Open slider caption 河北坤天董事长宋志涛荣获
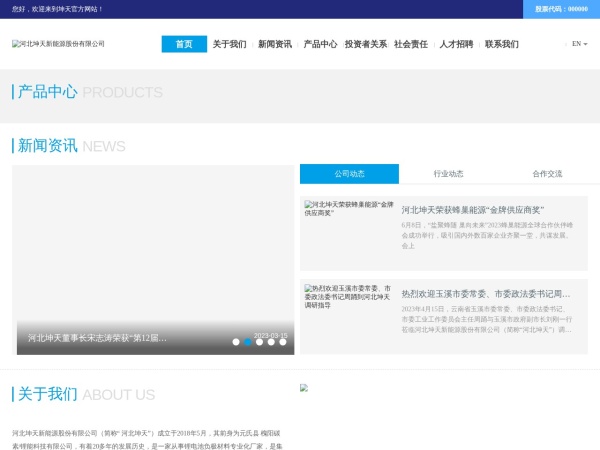The image size is (600, 450). pyautogui.click(x=97, y=338)
